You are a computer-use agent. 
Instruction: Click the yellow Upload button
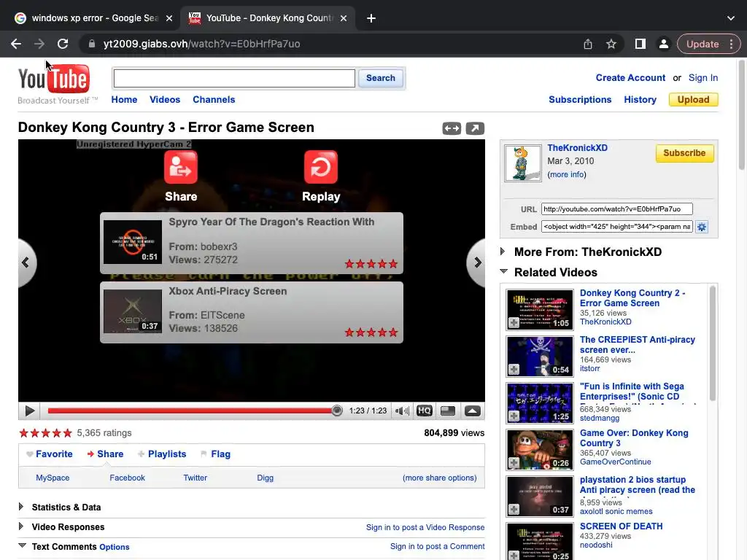click(x=693, y=99)
